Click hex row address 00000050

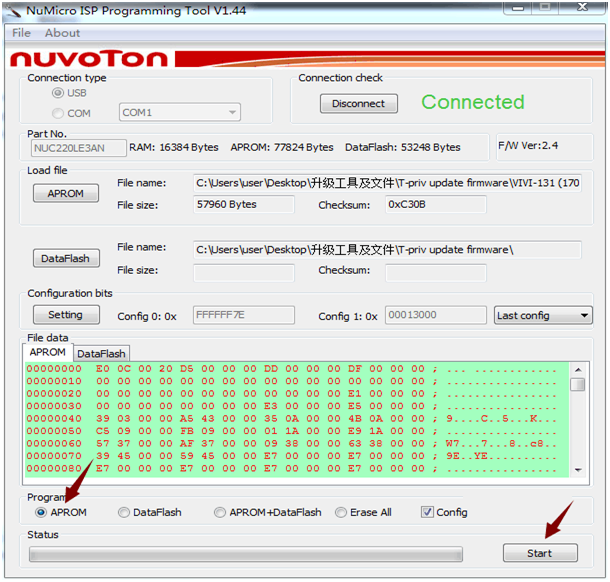pos(54,431)
